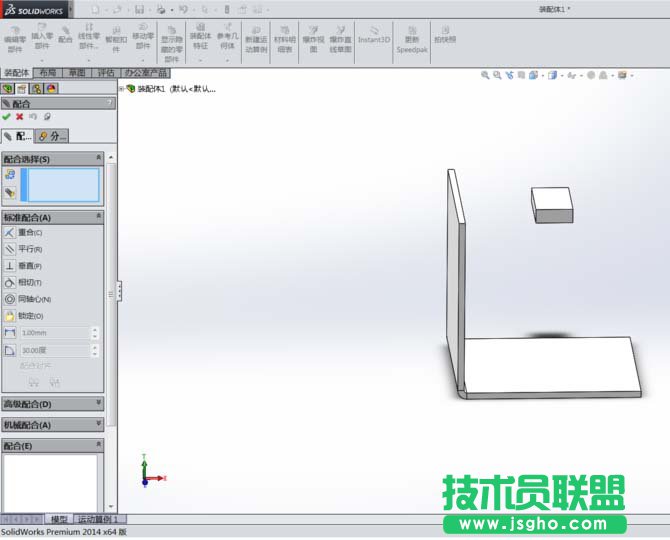The width and height of the screenshot is (670, 540).
Task: Open dropdown arrow under 插入零部件
Action: (42, 60)
